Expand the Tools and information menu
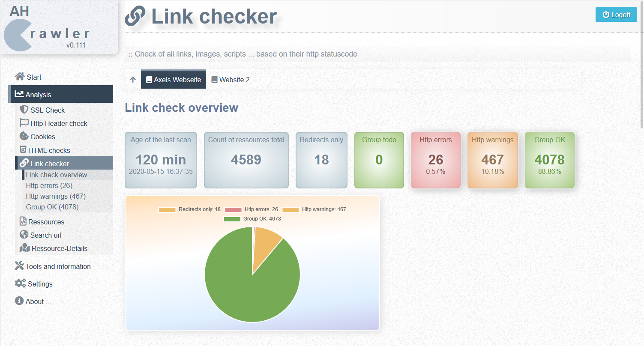This screenshot has height=346, width=644. (x=53, y=266)
